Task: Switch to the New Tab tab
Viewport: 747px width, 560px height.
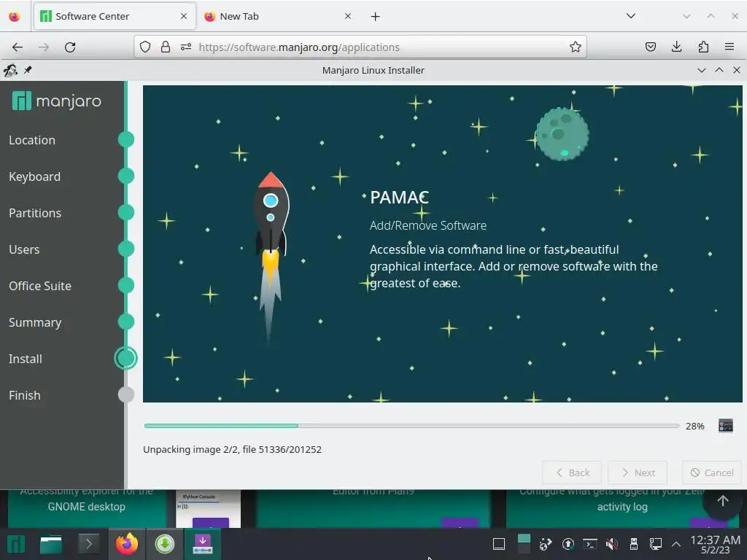Action: [278, 17]
